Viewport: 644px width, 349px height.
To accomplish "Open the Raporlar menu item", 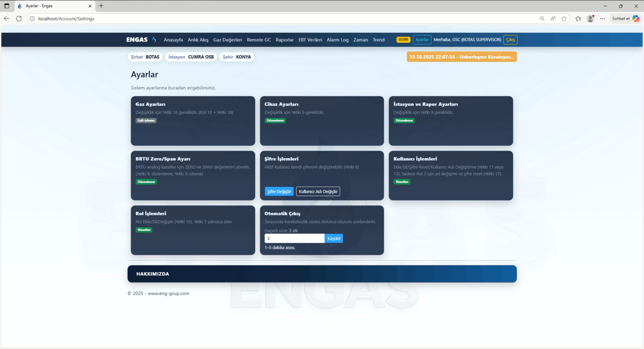I will point(284,40).
